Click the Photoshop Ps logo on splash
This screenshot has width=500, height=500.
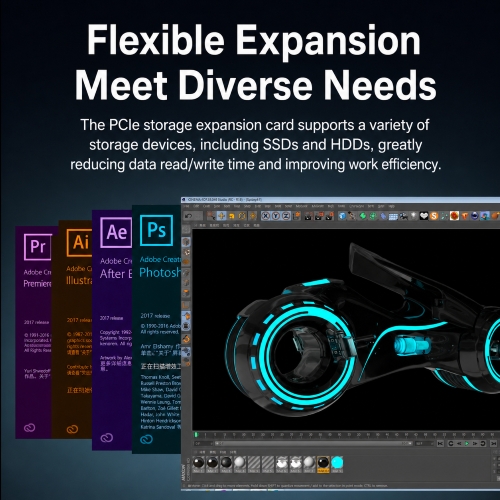(156, 230)
